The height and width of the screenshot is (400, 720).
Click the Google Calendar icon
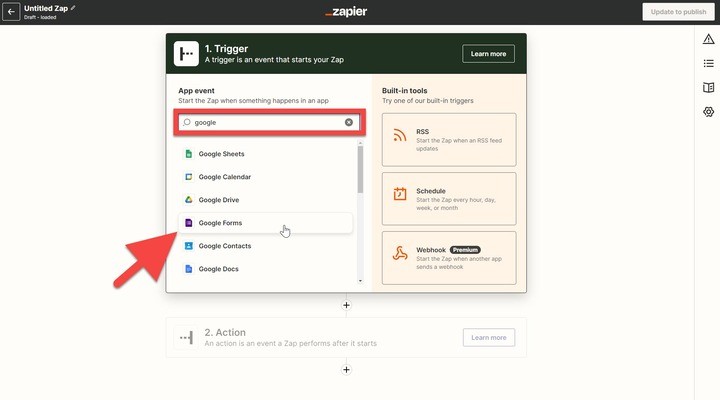(188, 177)
